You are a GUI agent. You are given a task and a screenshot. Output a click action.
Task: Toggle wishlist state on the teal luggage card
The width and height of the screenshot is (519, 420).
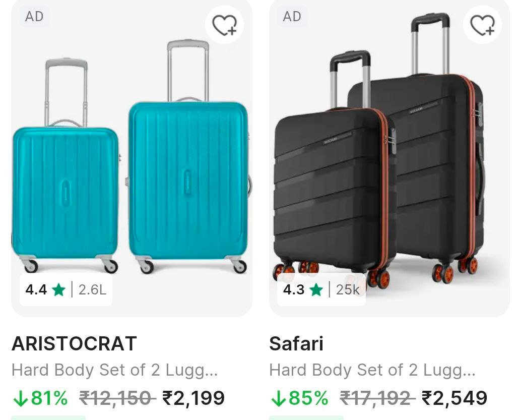click(224, 24)
